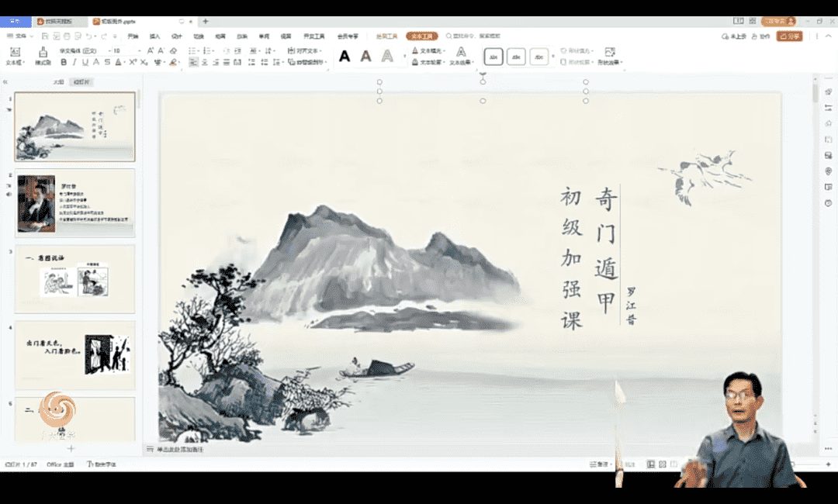The height and width of the screenshot is (504, 838).
Task: Open the text effects A icon
Action: click(460, 52)
